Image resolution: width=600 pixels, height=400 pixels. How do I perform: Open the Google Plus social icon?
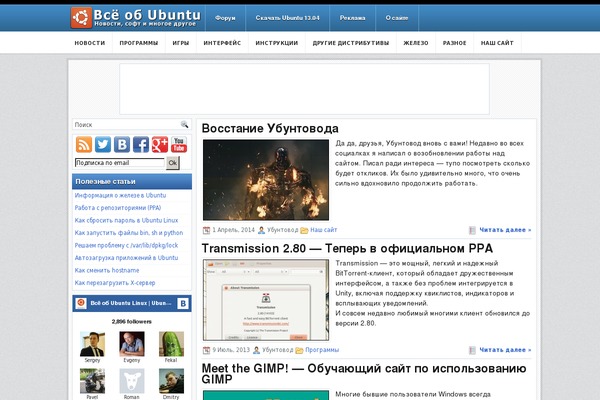coord(160,144)
